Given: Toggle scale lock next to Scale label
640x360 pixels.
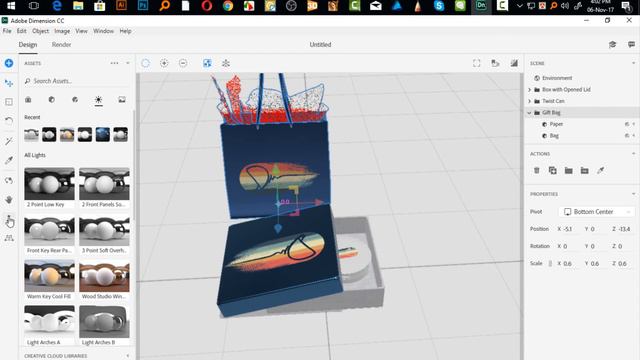Looking at the screenshot, I should [550, 264].
